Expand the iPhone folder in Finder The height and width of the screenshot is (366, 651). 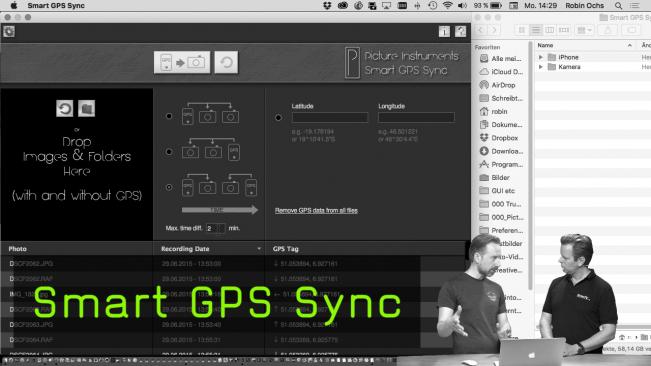tap(541, 57)
